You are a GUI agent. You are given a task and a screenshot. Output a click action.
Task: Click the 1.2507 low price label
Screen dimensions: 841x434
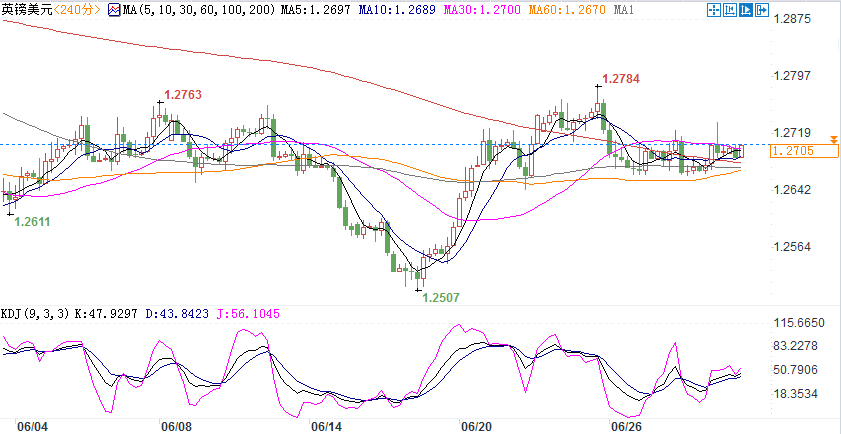click(440, 297)
